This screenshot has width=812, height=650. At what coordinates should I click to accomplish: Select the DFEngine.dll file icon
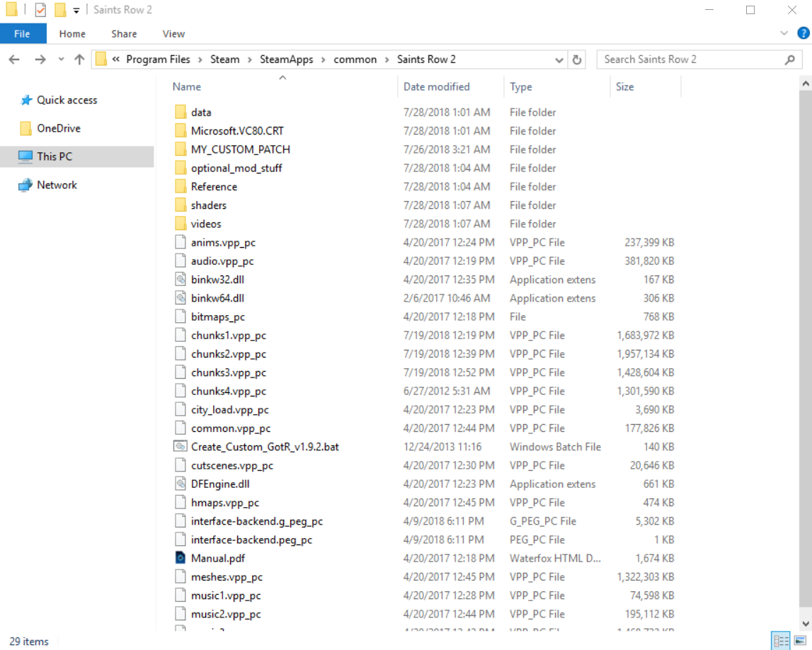(x=181, y=484)
